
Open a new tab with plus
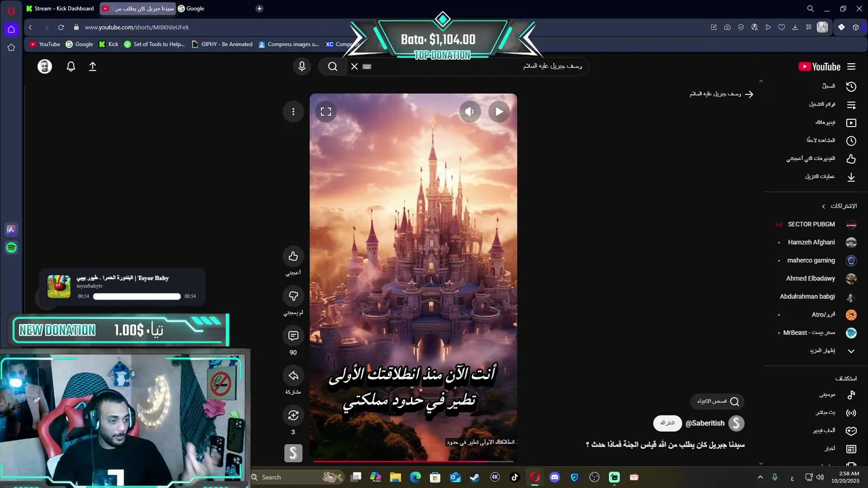point(259,8)
